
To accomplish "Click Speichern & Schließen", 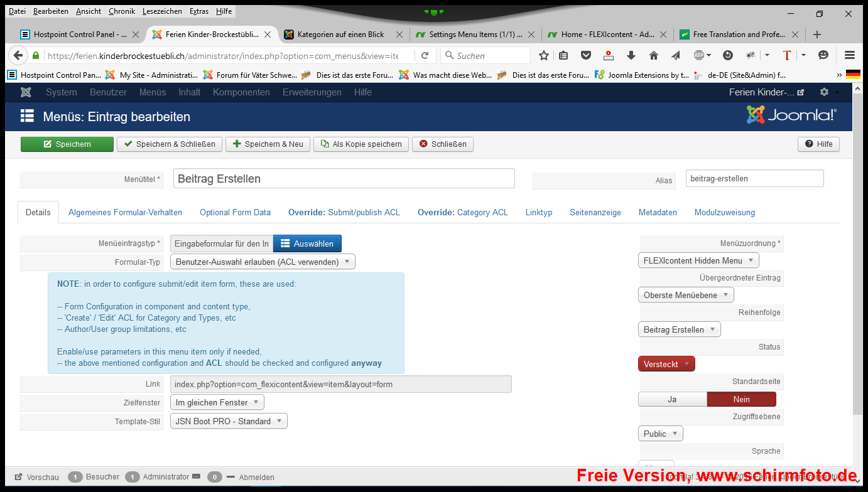I will tap(168, 144).
